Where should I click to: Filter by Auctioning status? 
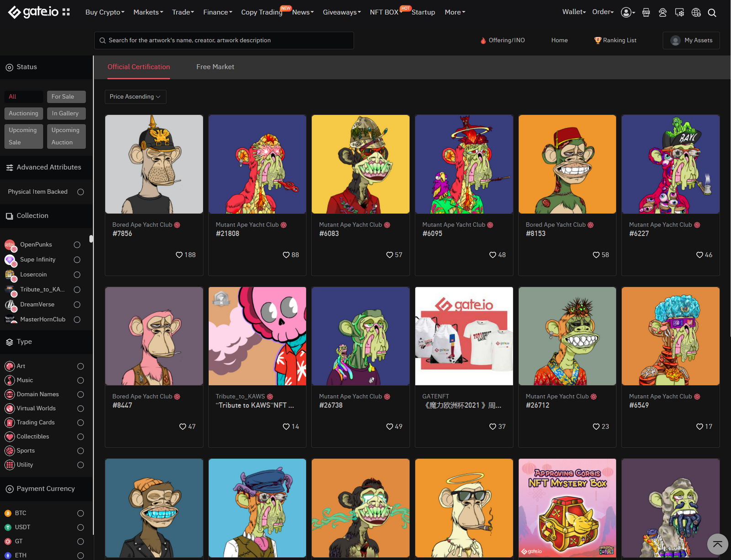pos(24,113)
